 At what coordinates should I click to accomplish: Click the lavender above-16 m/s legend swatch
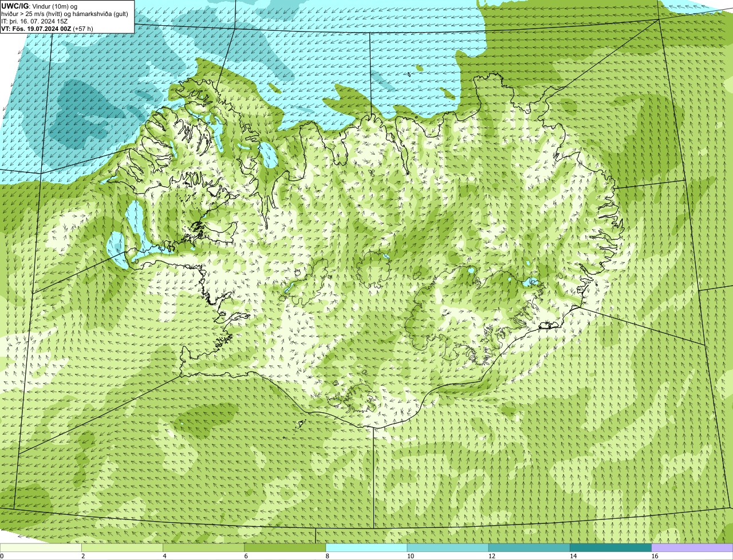(692, 548)
